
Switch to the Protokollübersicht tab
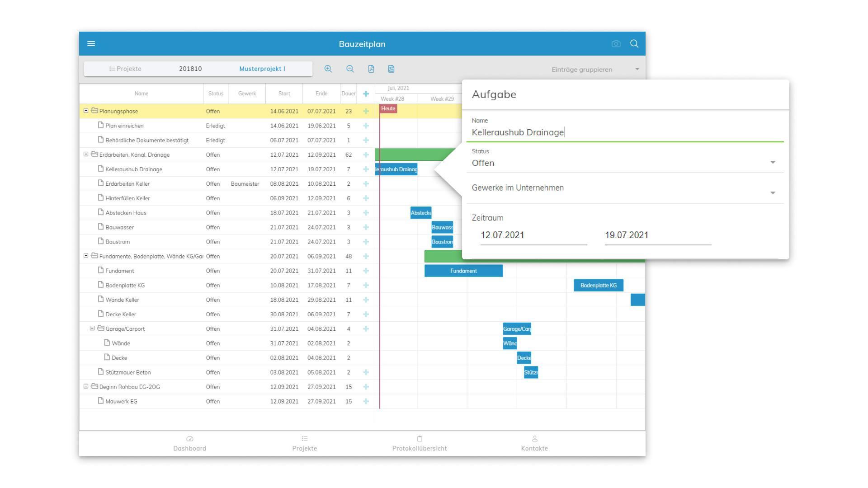point(419,443)
